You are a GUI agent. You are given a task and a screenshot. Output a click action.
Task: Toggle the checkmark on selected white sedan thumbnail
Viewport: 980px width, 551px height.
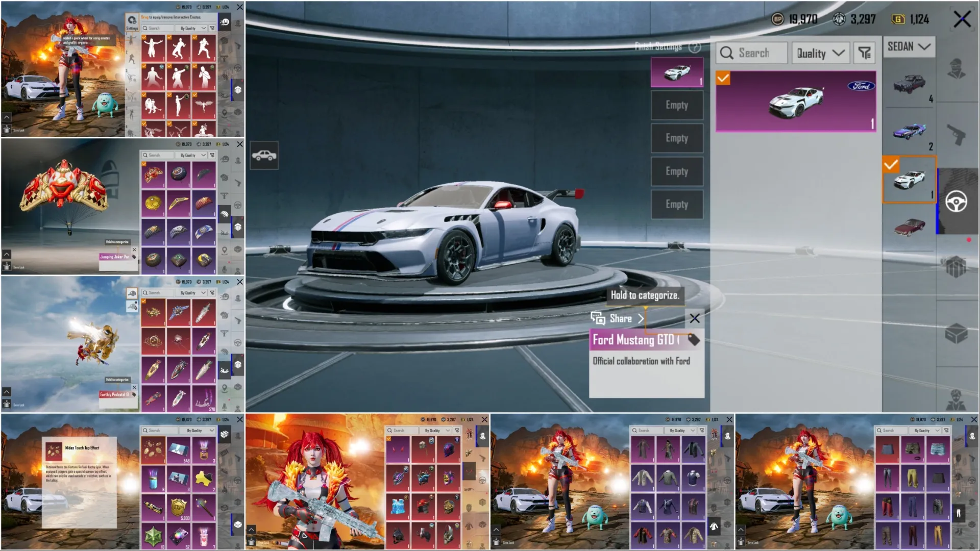click(x=891, y=165)
